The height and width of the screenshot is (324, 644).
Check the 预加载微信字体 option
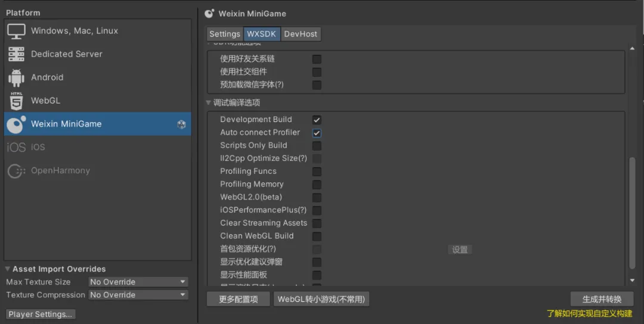317,85
